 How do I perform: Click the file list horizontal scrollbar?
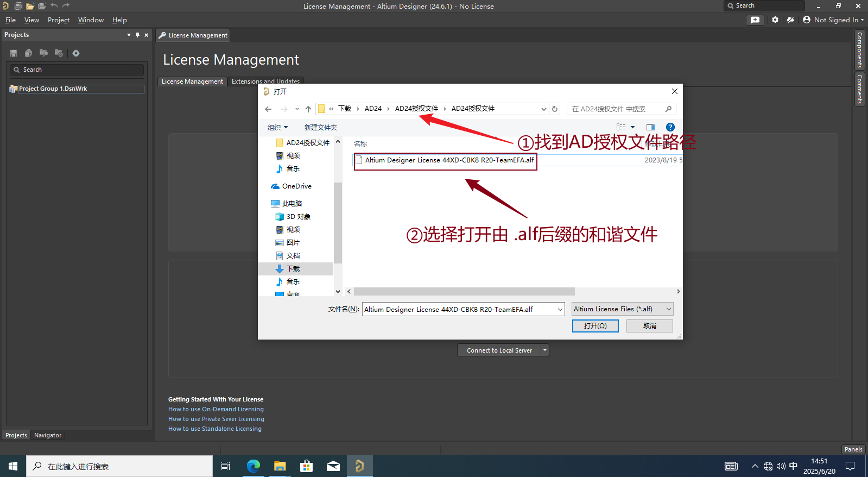464,292
